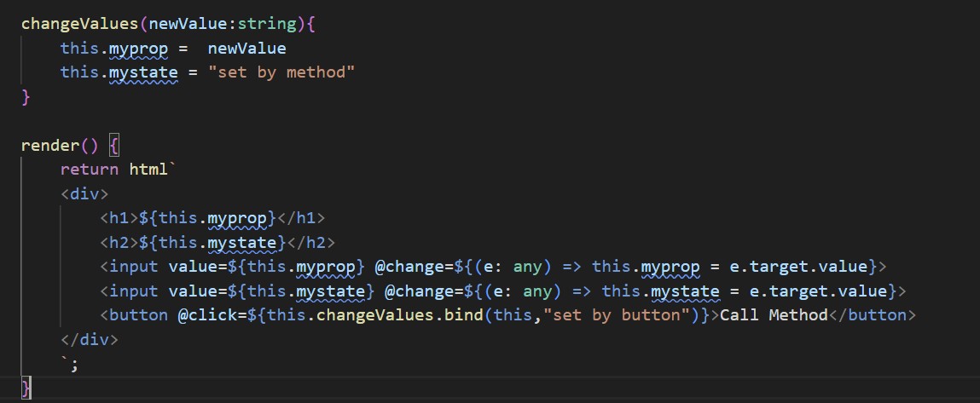The width and height of the screenshot is (980, 403).
Task: Click myprop in the first assignment line
Action: click(x=139, y=49)
